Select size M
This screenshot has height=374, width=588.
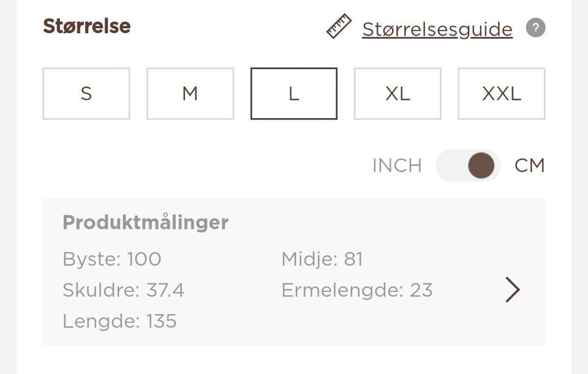[190, 93]
